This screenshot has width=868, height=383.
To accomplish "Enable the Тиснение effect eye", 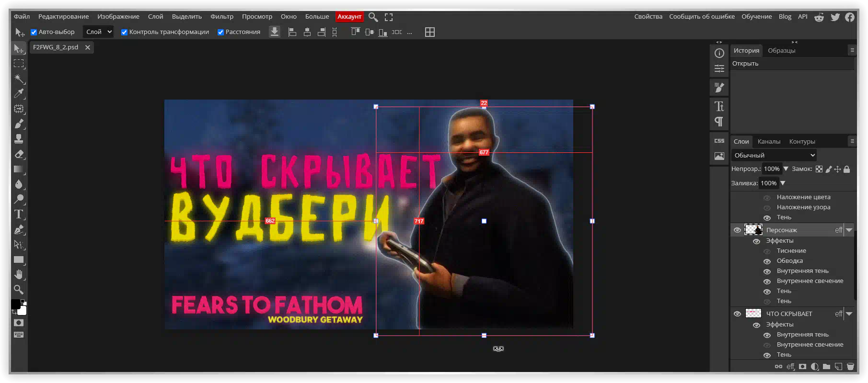I will click(767, 251).
